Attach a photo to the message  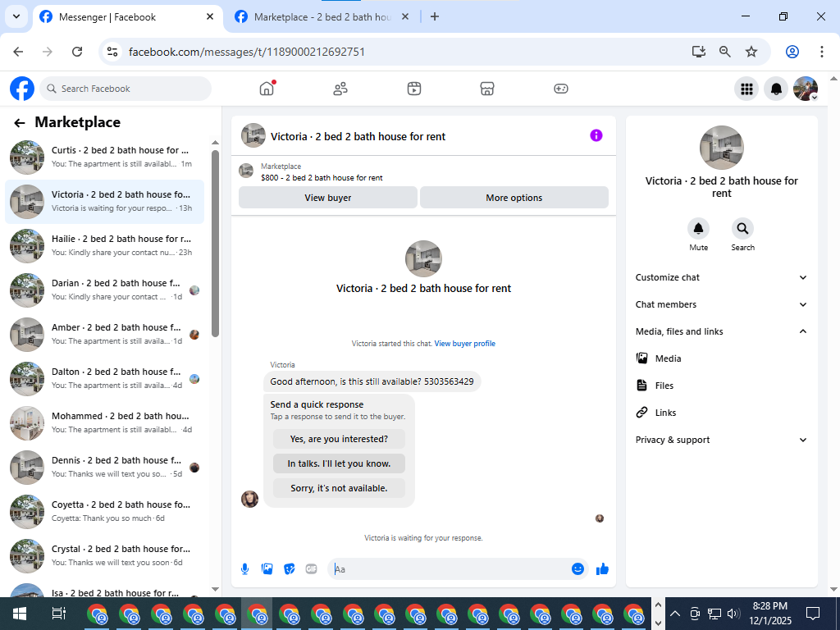pyautogui.click(x=267, y=569)
